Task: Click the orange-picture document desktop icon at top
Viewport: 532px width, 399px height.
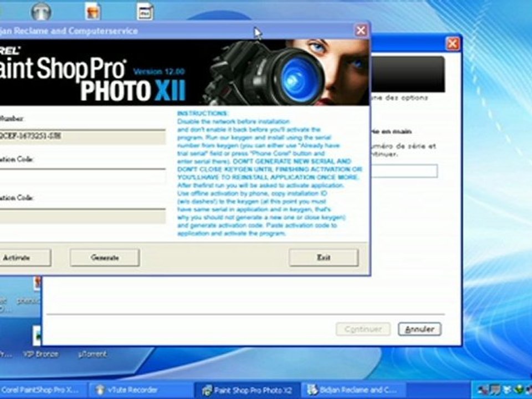Action: tap(93, 11)
